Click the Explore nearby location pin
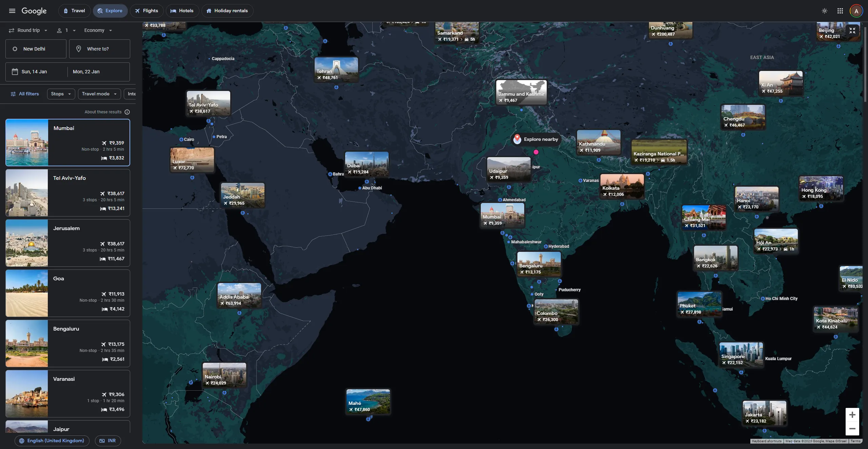 click(x=517, y=139)
